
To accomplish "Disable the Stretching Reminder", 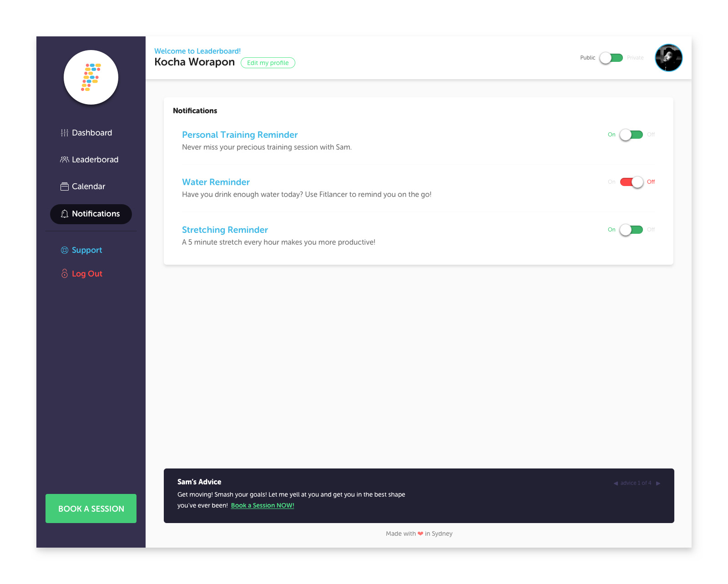I will click(630, 230).
